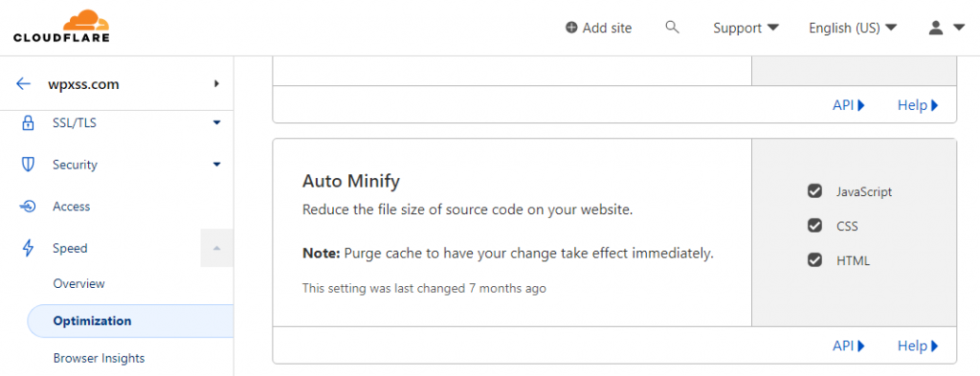Click Add site button

[x=599, y=28]
